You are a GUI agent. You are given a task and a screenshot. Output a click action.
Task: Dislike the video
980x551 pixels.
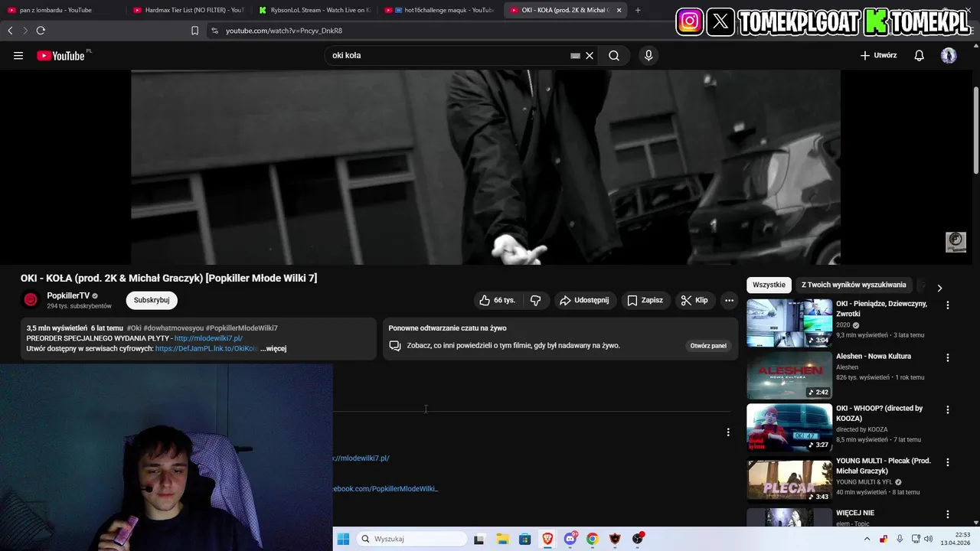tap(535, 300)
